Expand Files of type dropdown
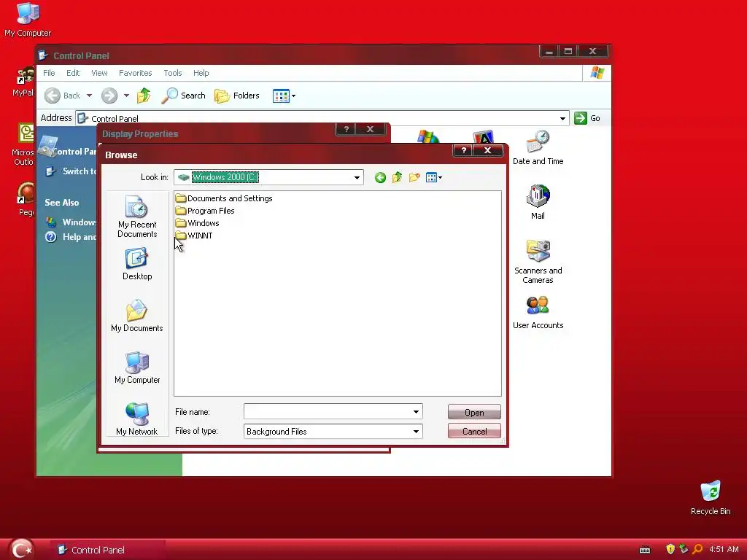Image resolution: width=747 pixels, height=560 pixels. (416, 432)
